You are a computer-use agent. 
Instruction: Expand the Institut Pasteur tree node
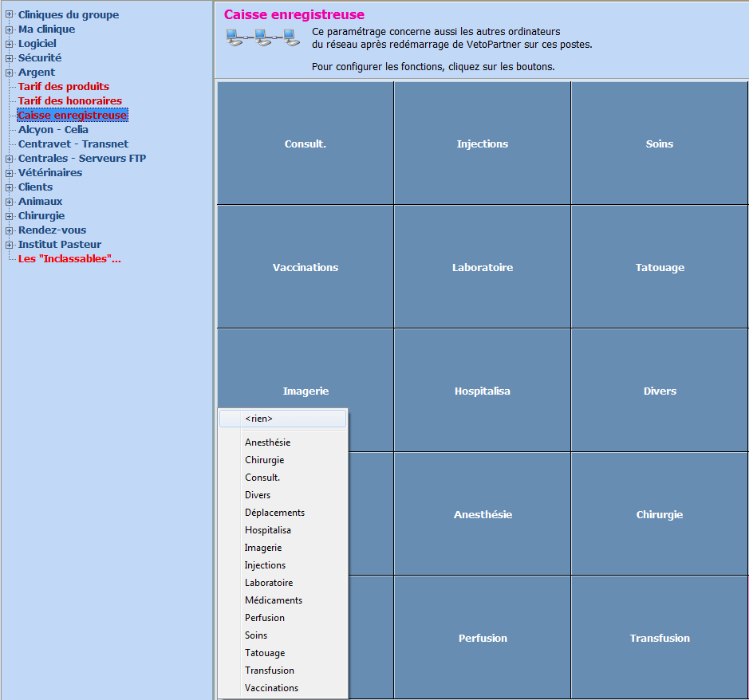[x=10, y=245]
